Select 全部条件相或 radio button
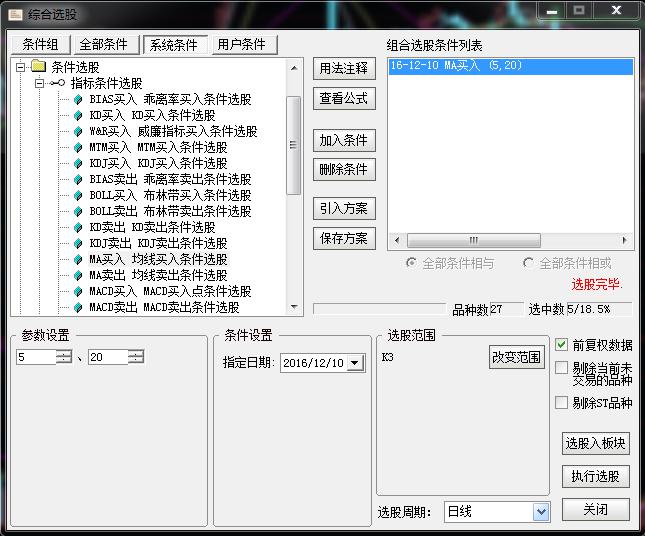Image resolution: width=645 pixels, height=536 pixels. coord(528,262)
